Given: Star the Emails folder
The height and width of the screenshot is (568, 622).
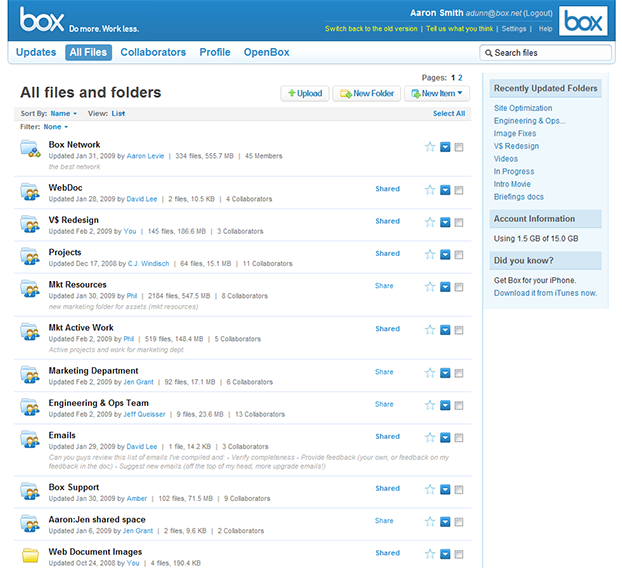Looking at the screenshot, I should pyautogui.click(x=430, y=438).
